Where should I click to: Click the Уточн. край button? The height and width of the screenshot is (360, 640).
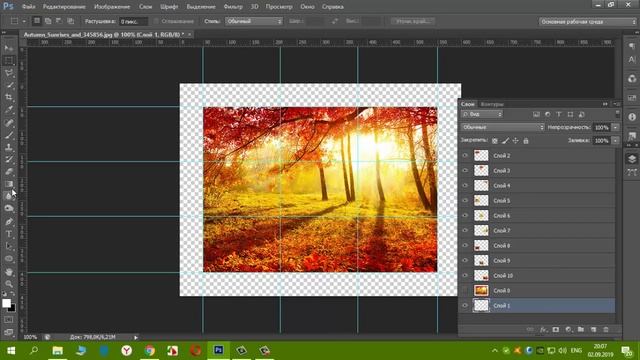point(413,21)
